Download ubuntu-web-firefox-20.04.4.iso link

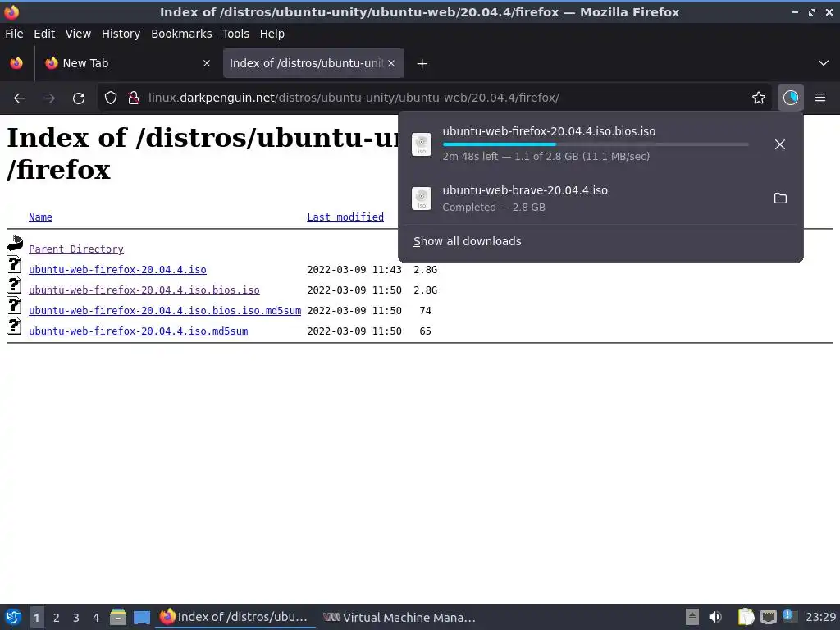[117, 269]
